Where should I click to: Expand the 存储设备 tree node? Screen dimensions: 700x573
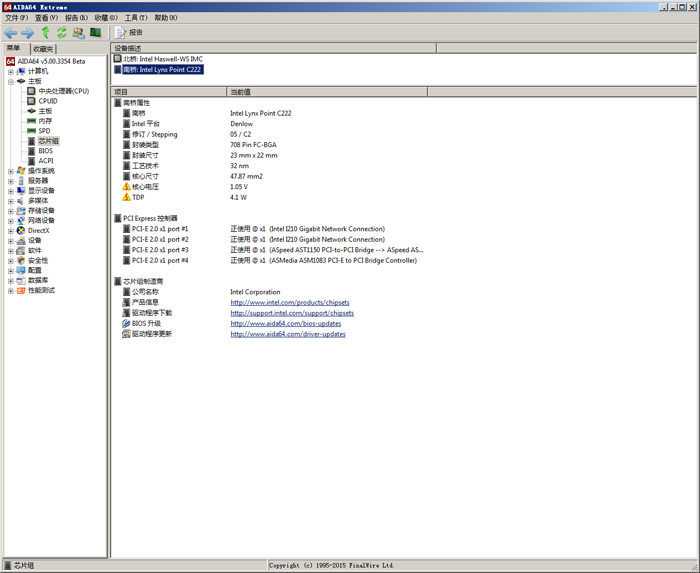11,211
